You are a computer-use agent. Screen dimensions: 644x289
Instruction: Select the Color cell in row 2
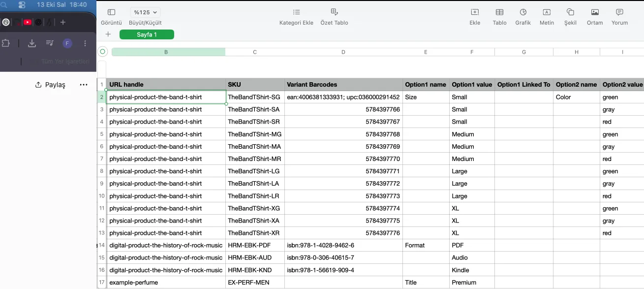[577, 97]
